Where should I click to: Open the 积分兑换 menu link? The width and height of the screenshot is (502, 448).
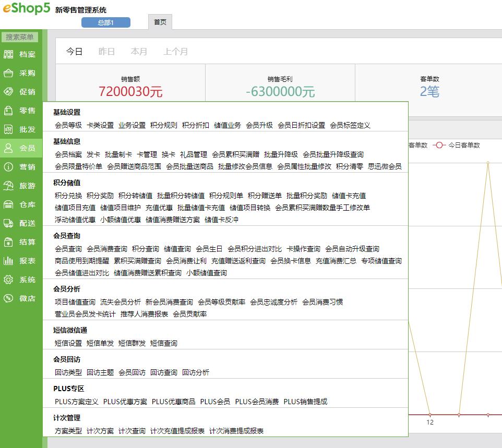pos(68,196)
